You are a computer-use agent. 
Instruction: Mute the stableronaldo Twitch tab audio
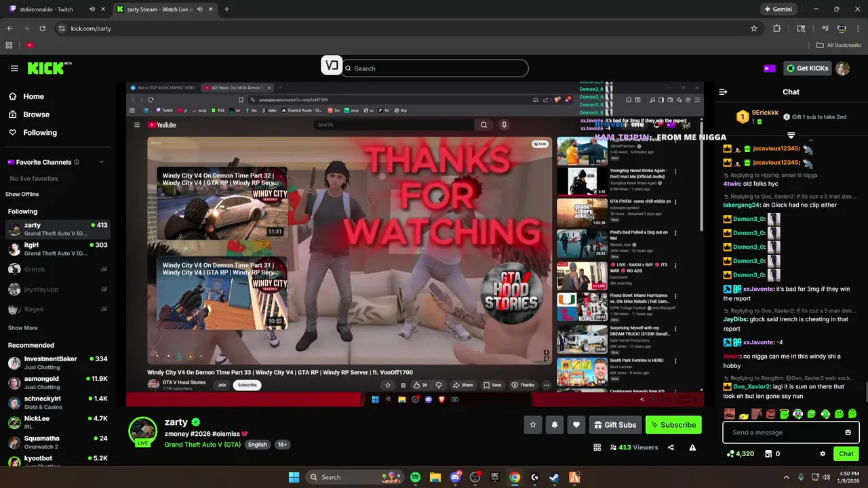click(x=92, y=9)
